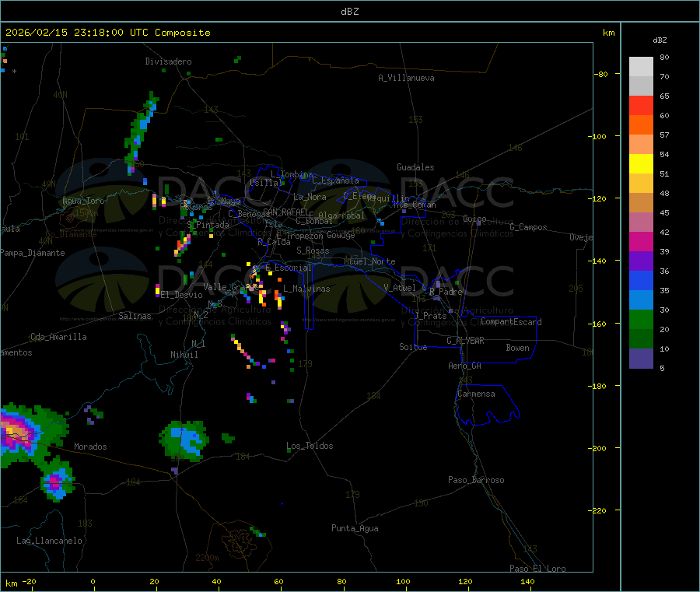The image size is (700, 592).
Task: Click the G_Campos map label
Action: point(529,227)
